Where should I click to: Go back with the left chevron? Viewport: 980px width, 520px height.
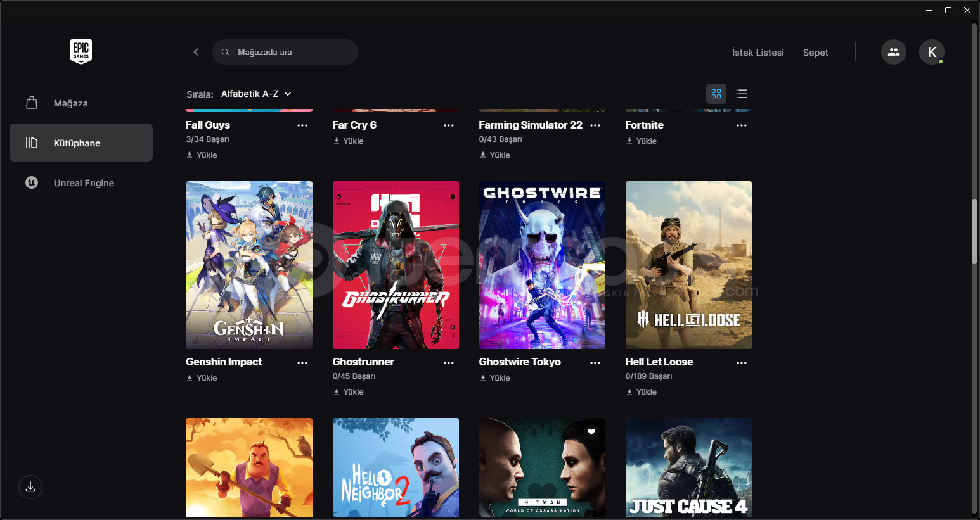[x=196, y=52]
